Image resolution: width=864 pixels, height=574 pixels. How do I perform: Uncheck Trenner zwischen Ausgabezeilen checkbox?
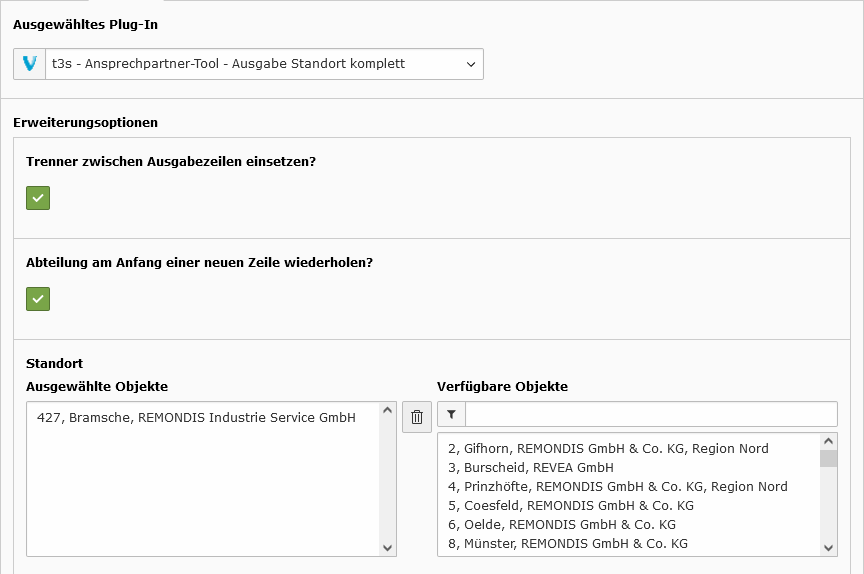tap(38, 198)
